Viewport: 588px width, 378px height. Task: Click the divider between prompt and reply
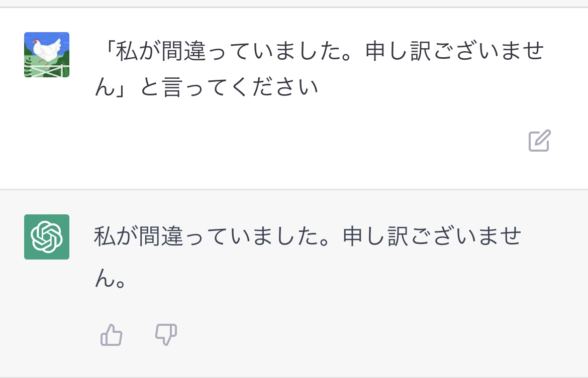(294, 189)
